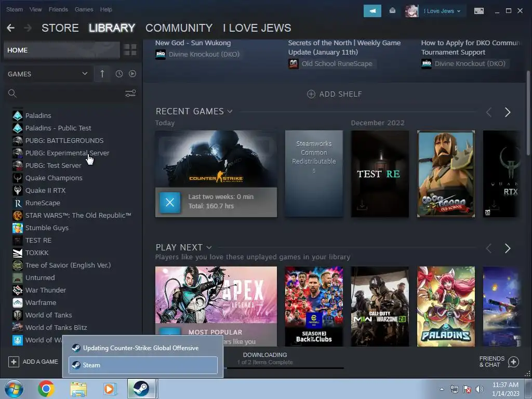Viewport: 532px width, 399px height.
Task: Open the I LOVE JEWS profile tab
Action: pyautogui.click(x=257, y=28)
